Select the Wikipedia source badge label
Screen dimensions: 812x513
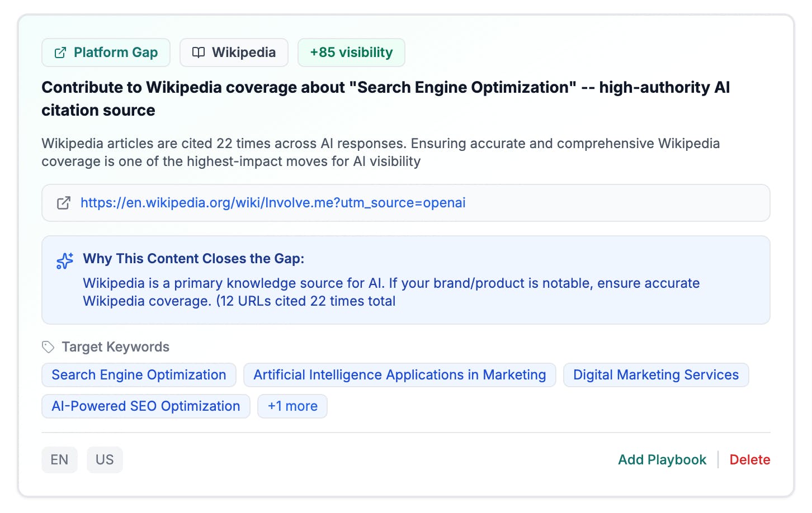tap(243, 53)
